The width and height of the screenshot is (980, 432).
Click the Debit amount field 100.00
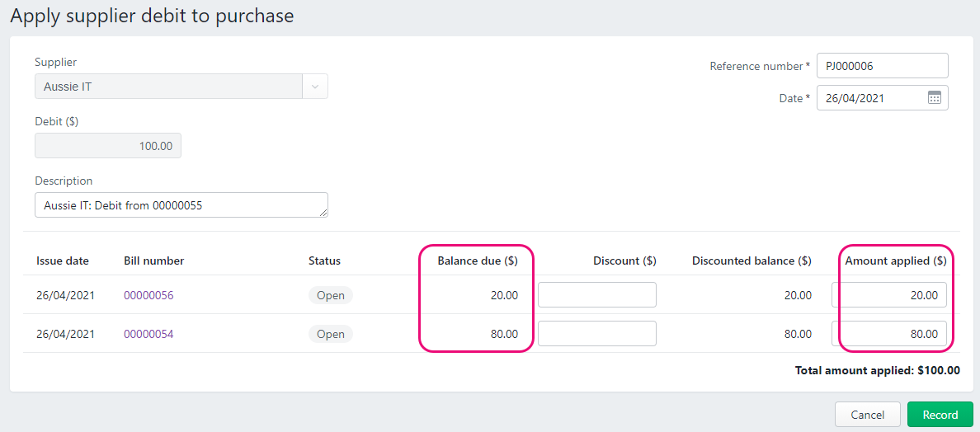click(x=108, y=145)
